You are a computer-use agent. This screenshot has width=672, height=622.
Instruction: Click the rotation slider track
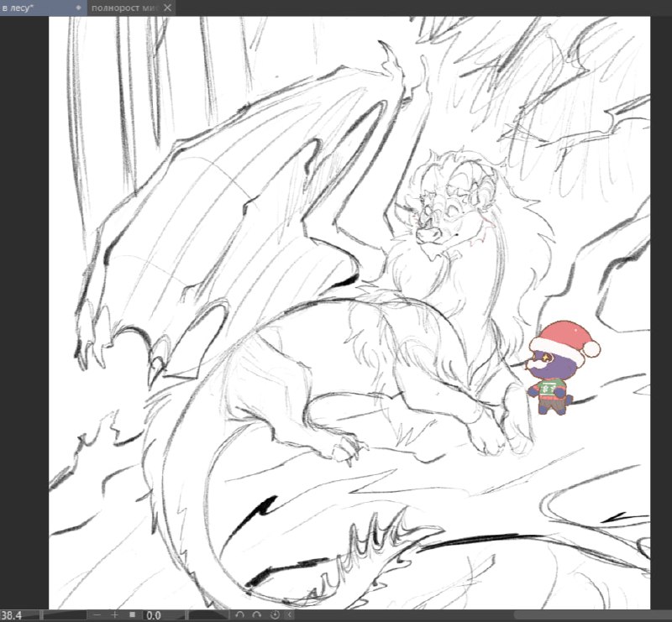[208, 615]
